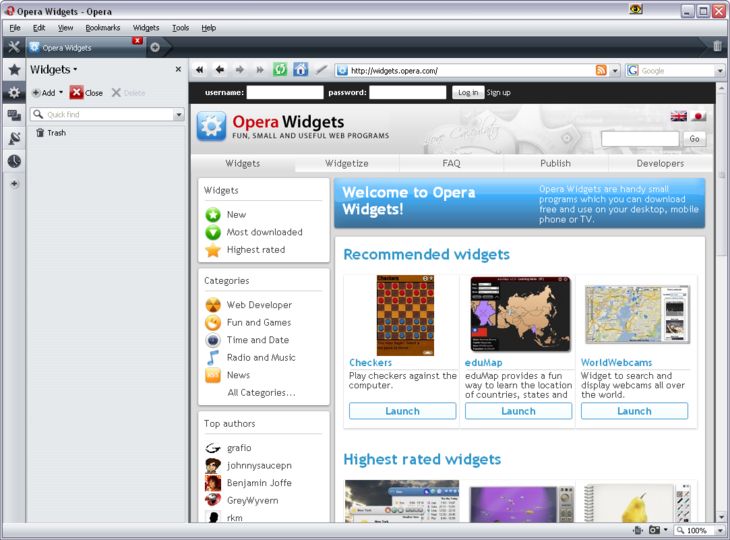Open the Publish page tab

[555, 163]
